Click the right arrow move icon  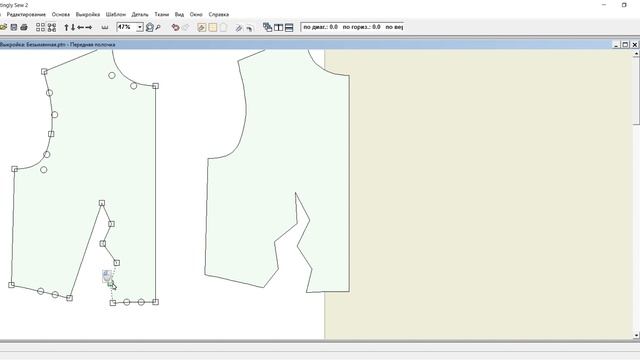click(x=88, y=27)
